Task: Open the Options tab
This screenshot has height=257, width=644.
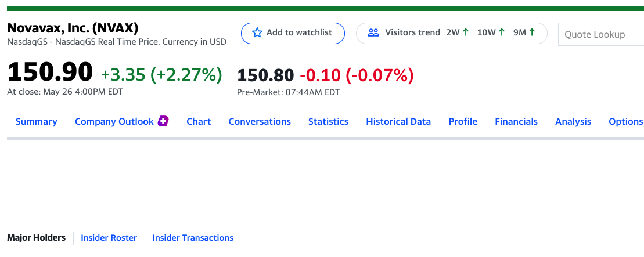Action: pyautogui.click(x=626, y=121)
